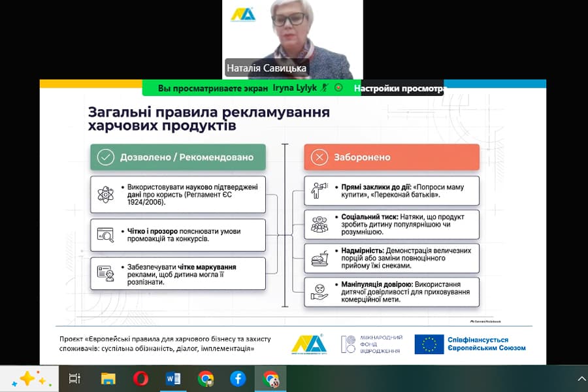Click slide title "Загальні правила рекламування харчових продуктів"
Image resolution: width=588 pixels, height=392 pixels.
209,118
